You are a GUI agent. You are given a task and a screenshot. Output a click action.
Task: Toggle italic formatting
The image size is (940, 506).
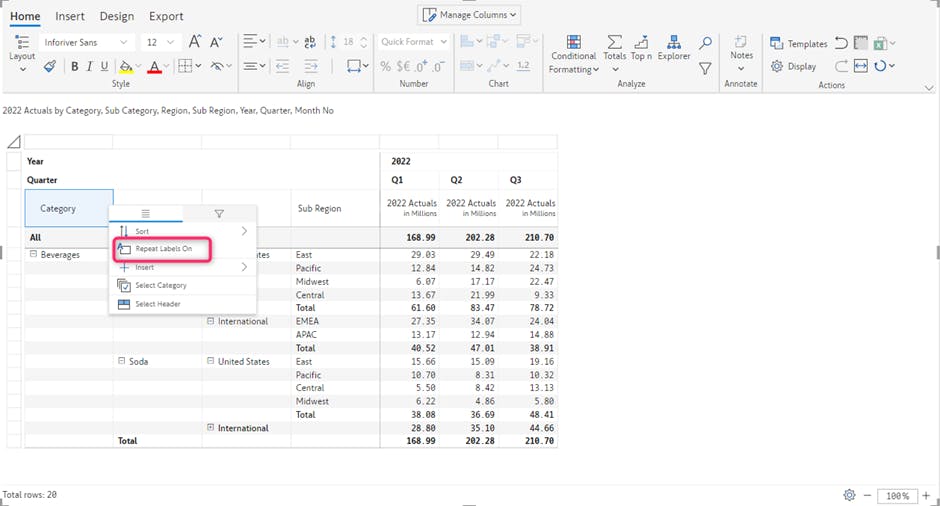[89, 66]
